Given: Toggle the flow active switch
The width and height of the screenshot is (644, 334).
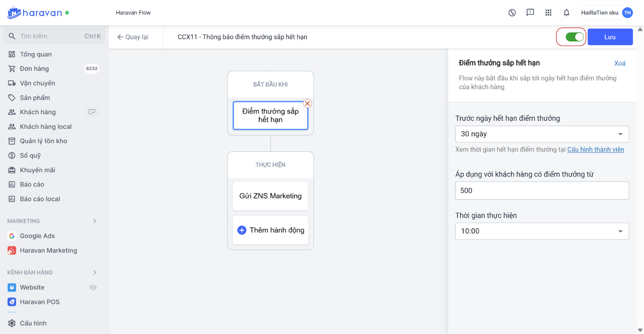Looking at the screenshot, I should point(574,37).
